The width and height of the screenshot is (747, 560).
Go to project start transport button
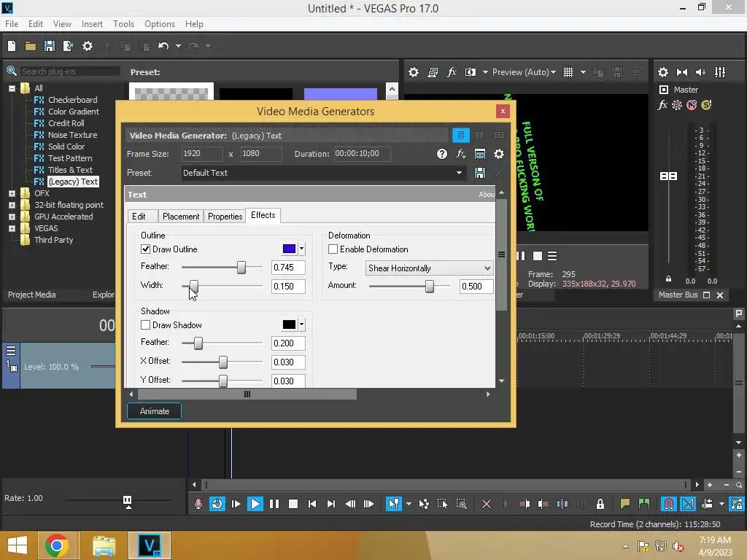[312, 504]
